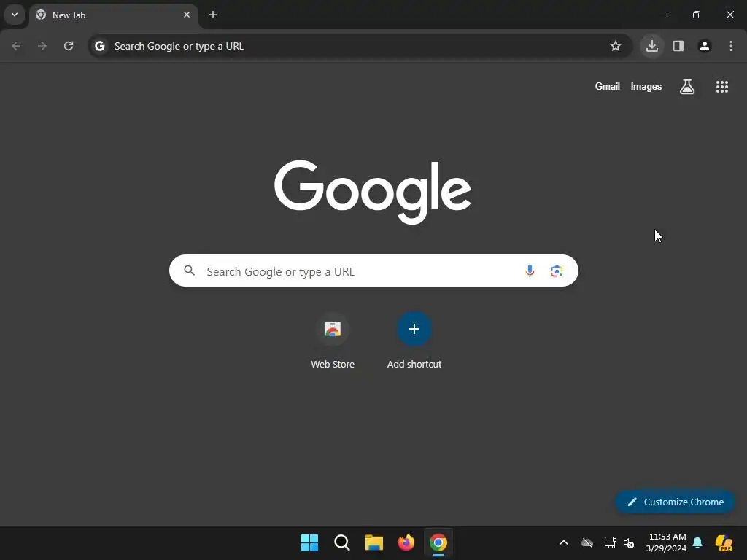Open the Google apps grid
747x560 pixels.
point(722,87)
